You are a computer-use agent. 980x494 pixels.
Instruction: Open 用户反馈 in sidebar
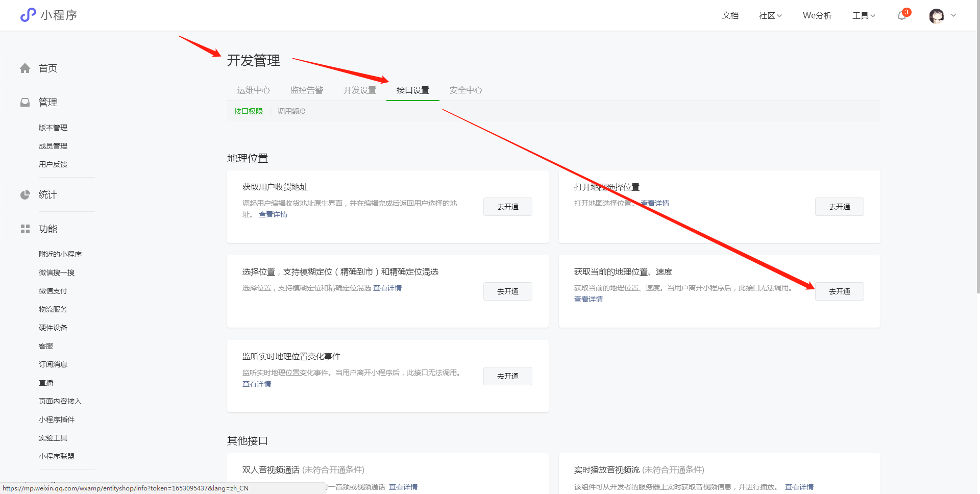[53, 164]
